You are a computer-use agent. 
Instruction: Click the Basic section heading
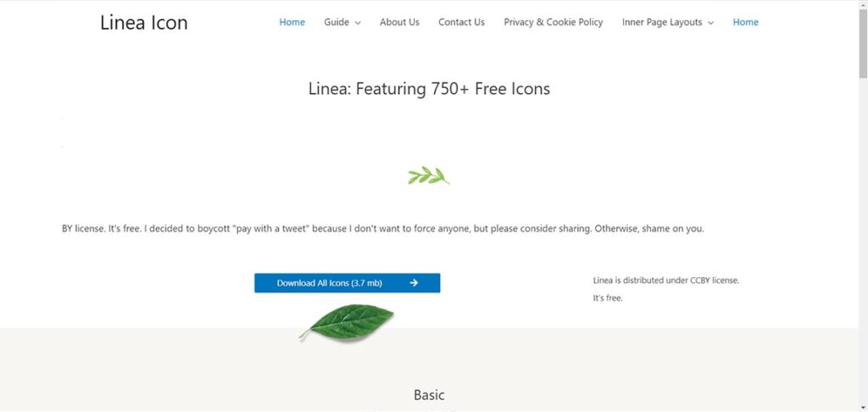pos(429,395)
